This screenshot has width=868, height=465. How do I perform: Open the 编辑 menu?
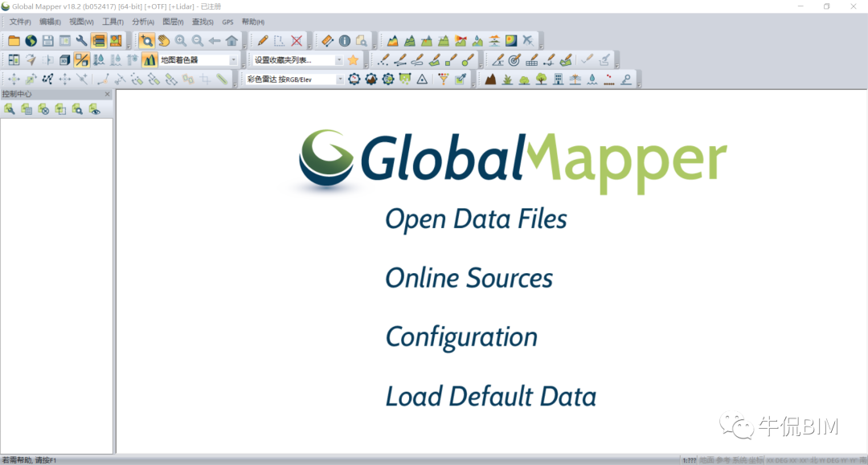pos(50,22)
